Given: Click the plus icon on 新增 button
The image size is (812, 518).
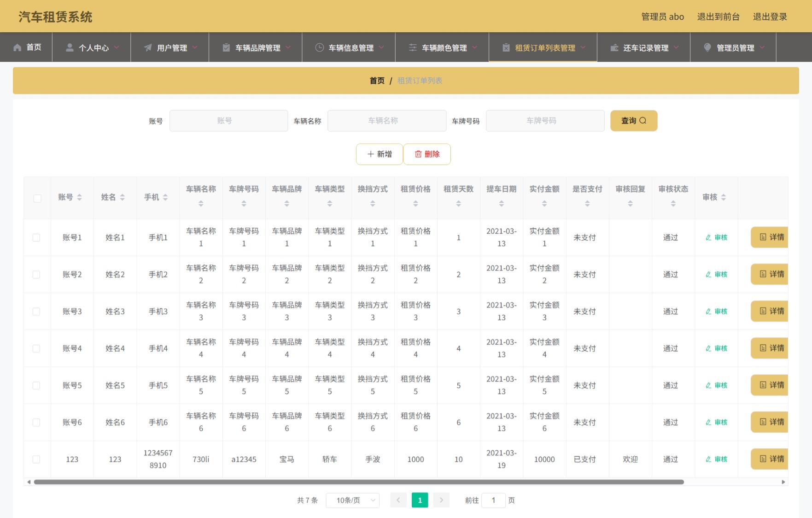Looking at the screenshot, I should [371, 154].
